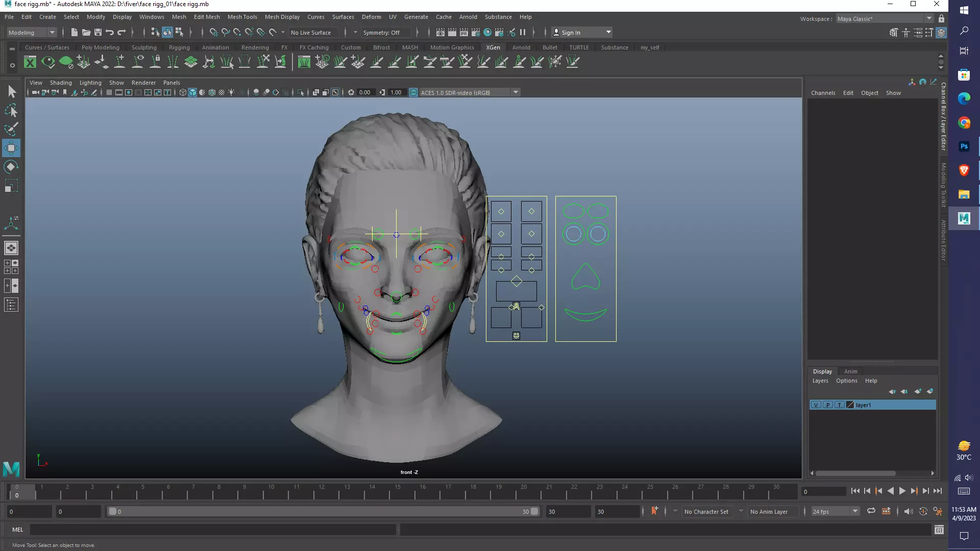980x551 pixels.
Task: Click the Save scene icon
Action: 98,32
